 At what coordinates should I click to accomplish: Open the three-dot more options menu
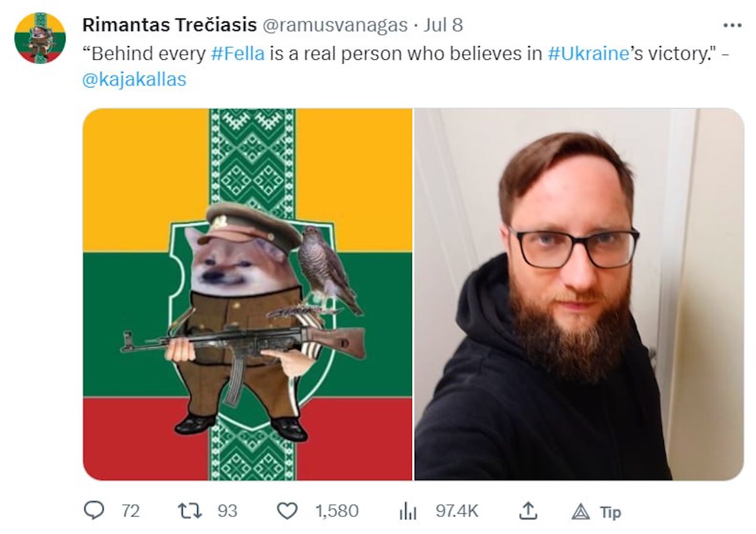click(733, 26)
